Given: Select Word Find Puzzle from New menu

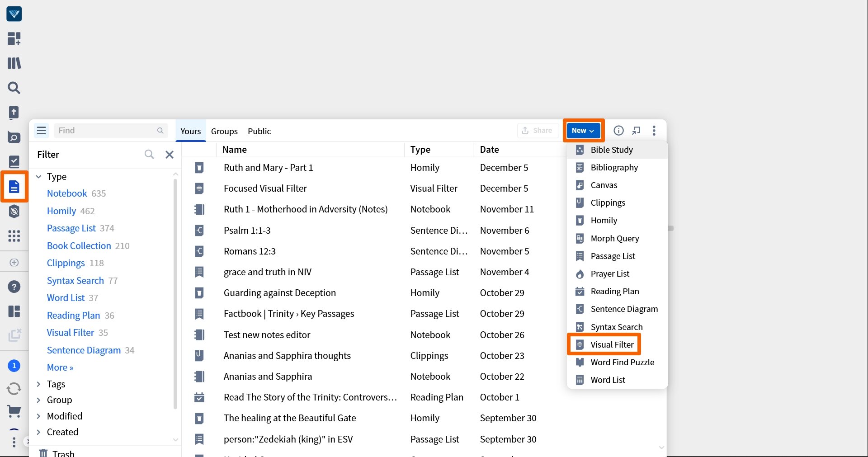Looking at the screenshot, I should point(617,362).
